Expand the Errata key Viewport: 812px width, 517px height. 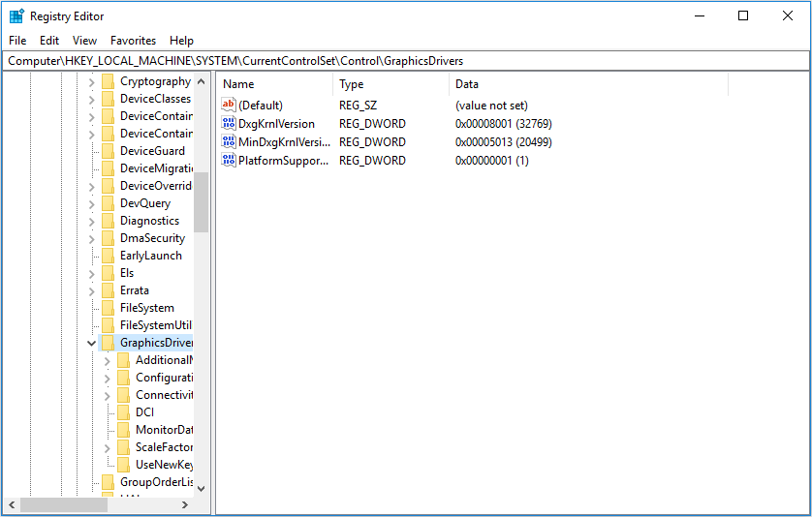click(92, 290)
